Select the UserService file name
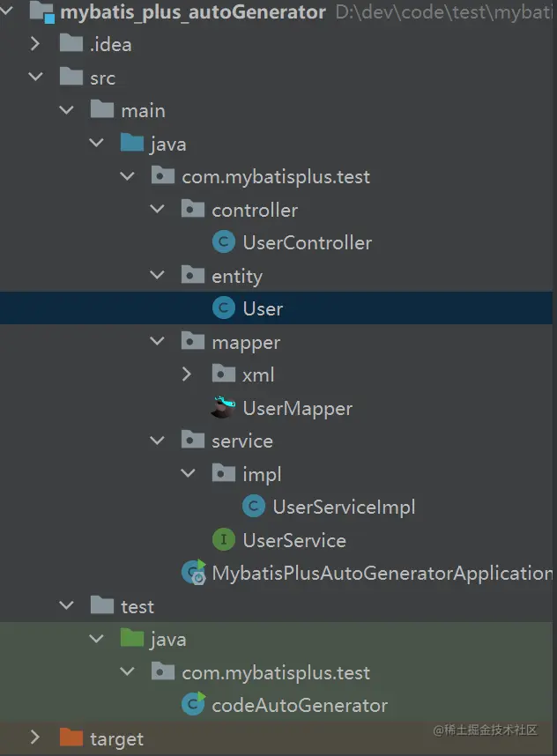 pos(294,540)
